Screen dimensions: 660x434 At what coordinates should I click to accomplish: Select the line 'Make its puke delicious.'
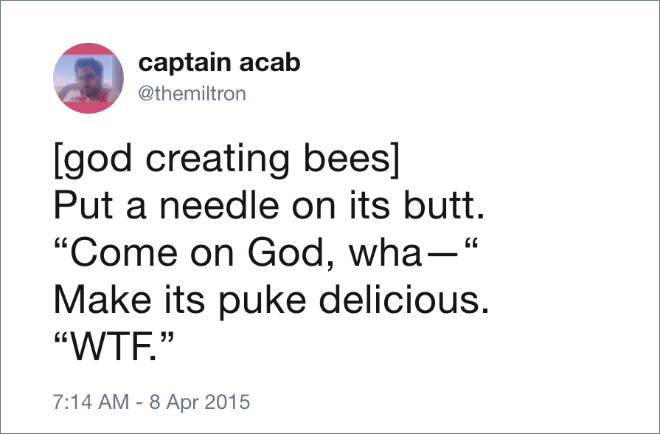click(272, 301)
